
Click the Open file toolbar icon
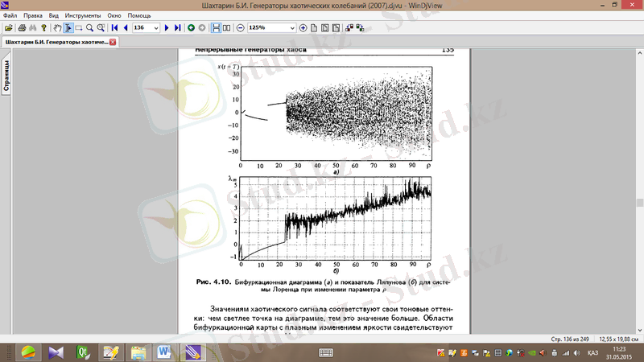coord(9,27)
